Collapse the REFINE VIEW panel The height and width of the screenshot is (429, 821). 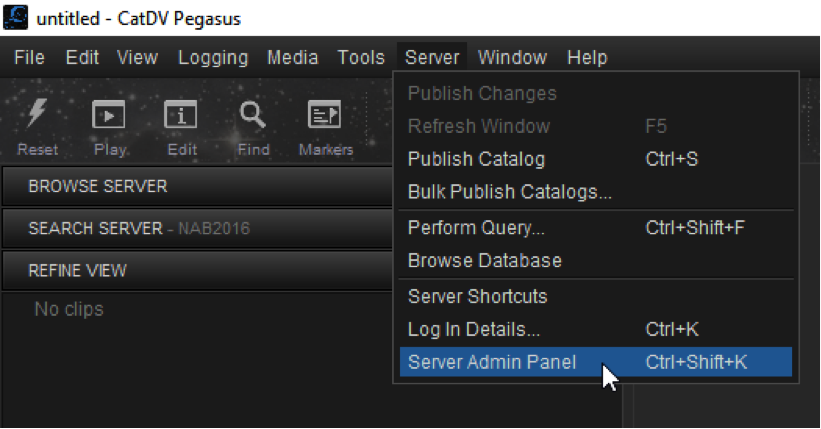point(197,270)
